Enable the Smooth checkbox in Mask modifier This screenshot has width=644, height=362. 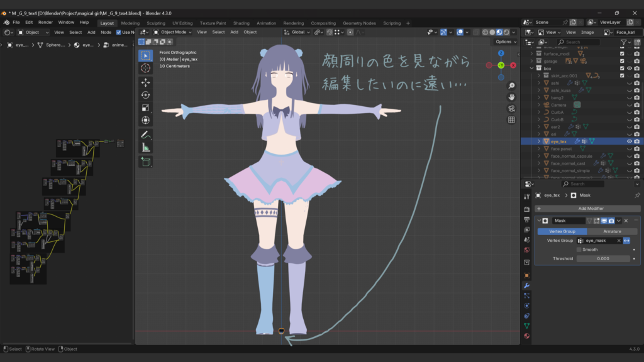[579, 250]
